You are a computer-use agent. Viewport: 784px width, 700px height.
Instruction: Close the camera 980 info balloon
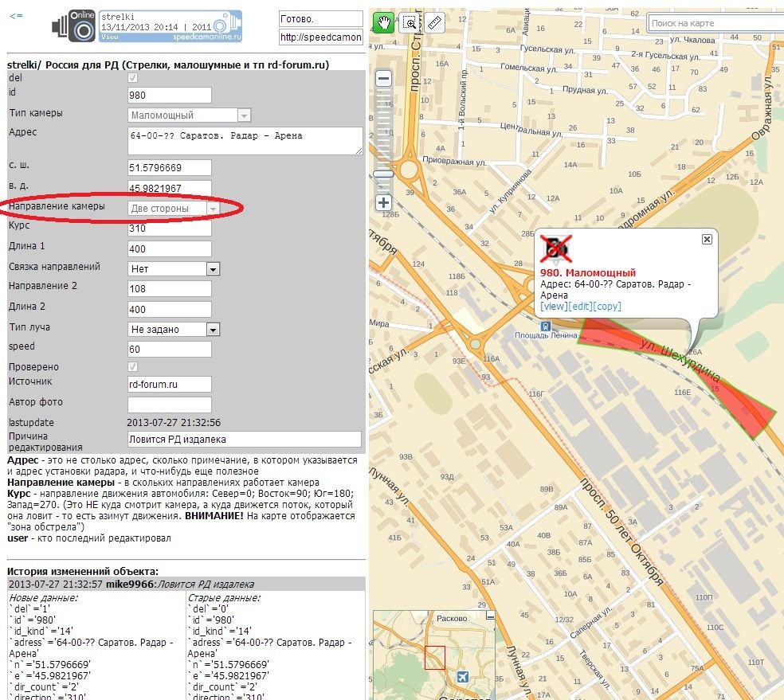pyautogui.click(x=707, y=239)
